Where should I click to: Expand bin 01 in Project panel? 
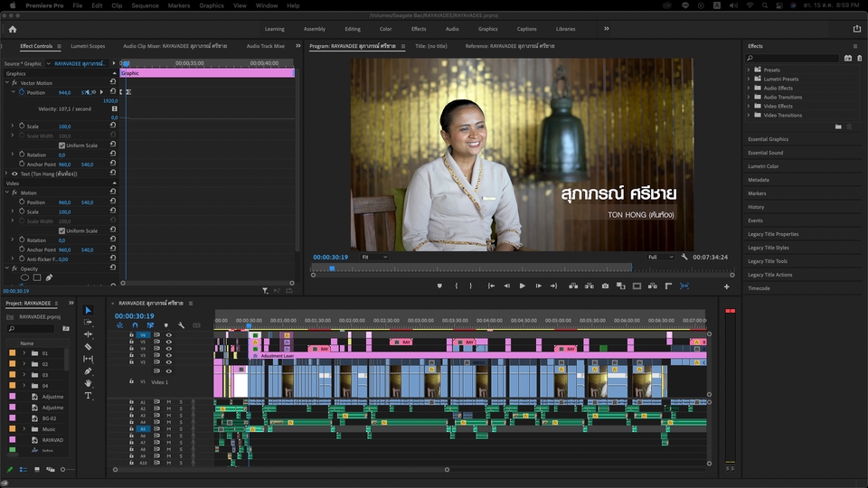coord(24,353)
